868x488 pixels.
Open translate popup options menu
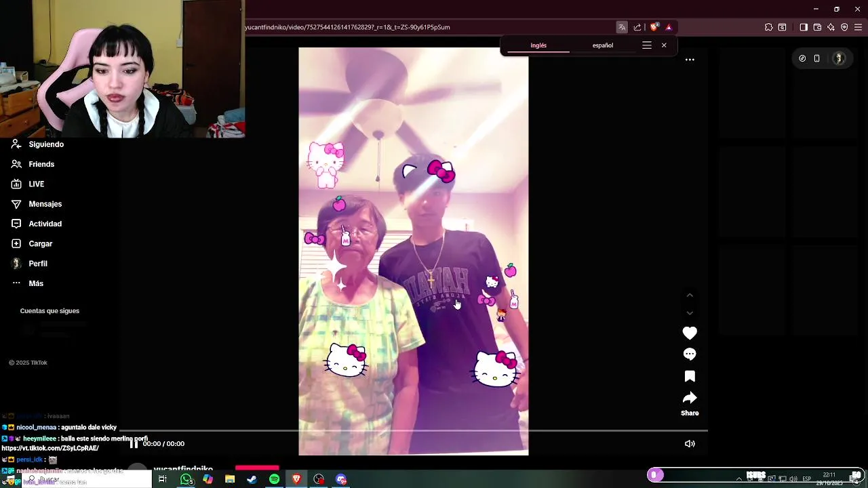pyautogui.click(x=647, y=45)
